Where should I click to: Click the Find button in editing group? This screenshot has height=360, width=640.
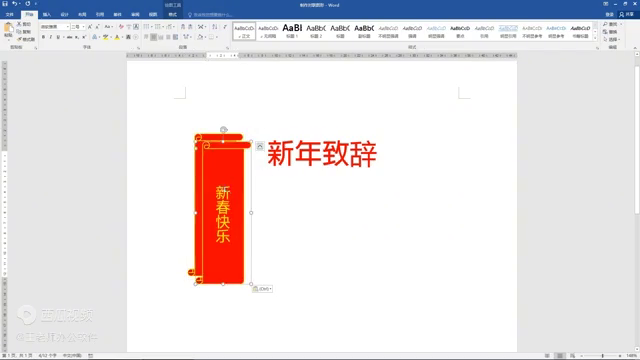tap(611, 24)
